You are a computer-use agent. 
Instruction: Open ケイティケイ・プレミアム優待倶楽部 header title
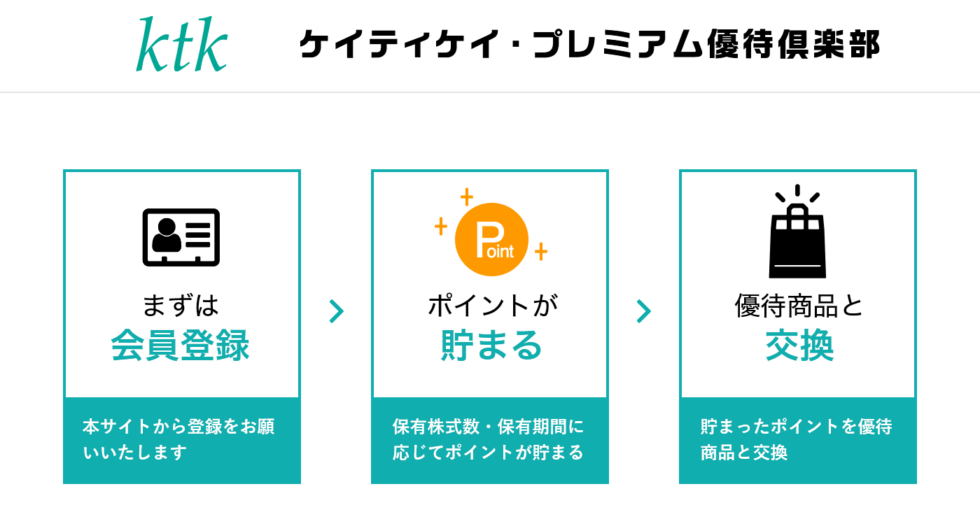pyautogui.click(x=589, y=45)
